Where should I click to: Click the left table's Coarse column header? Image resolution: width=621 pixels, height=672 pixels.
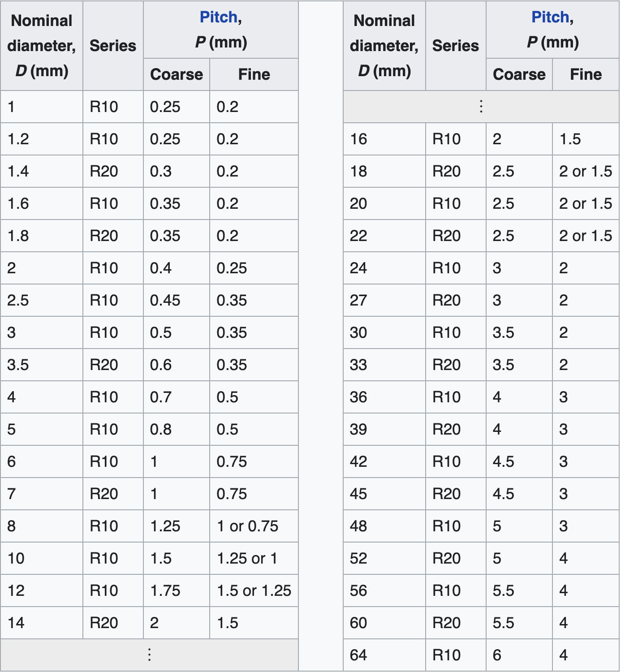[177, 74]
